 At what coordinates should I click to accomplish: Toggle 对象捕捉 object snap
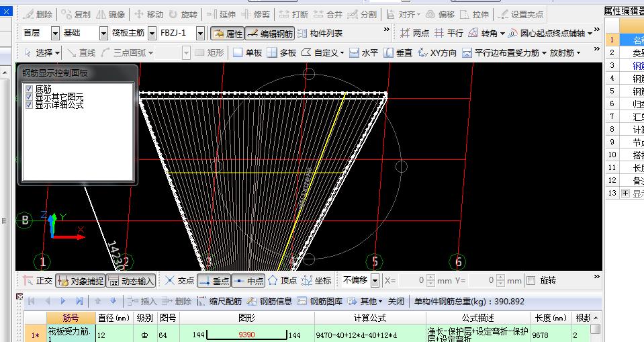click(81, 281)
